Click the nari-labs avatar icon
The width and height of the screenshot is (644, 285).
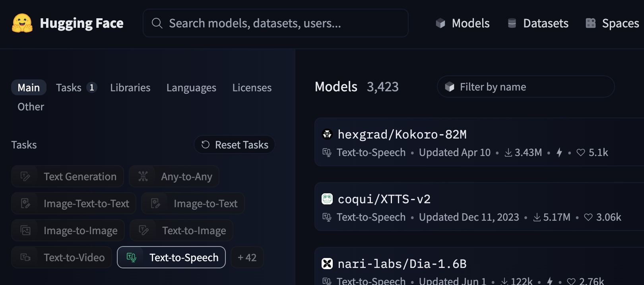click(327, 264)
